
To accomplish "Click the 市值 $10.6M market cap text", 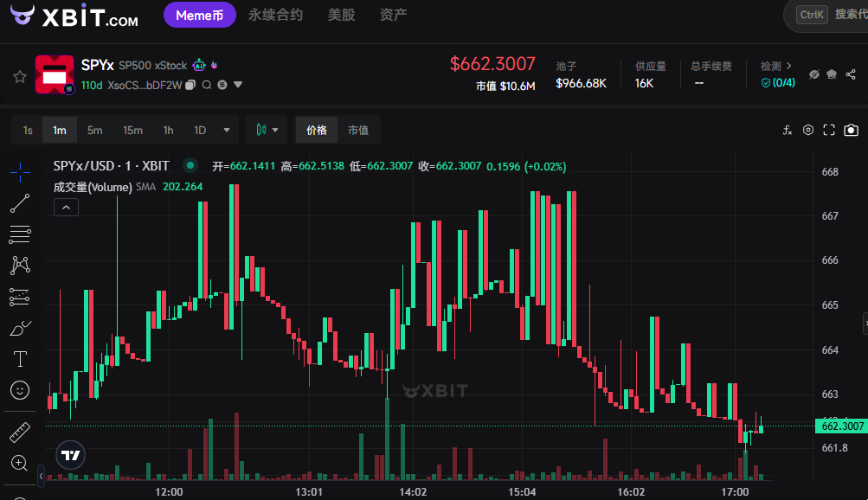I will [x=505, y=86].
